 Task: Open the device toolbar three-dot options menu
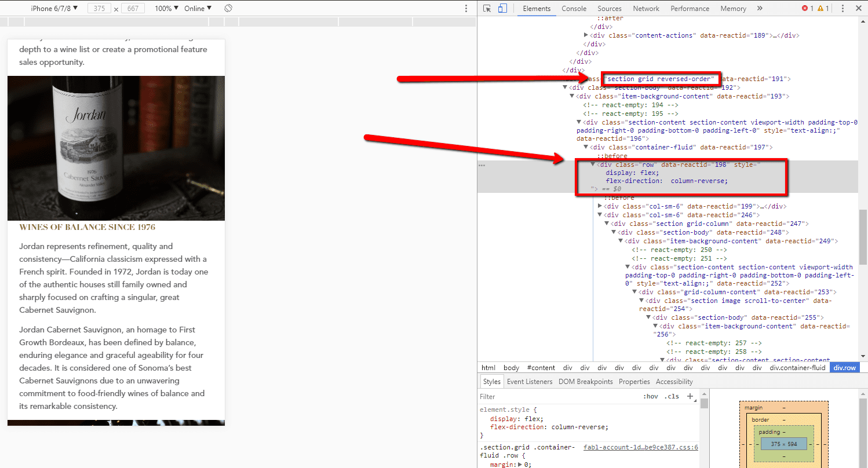466,8
